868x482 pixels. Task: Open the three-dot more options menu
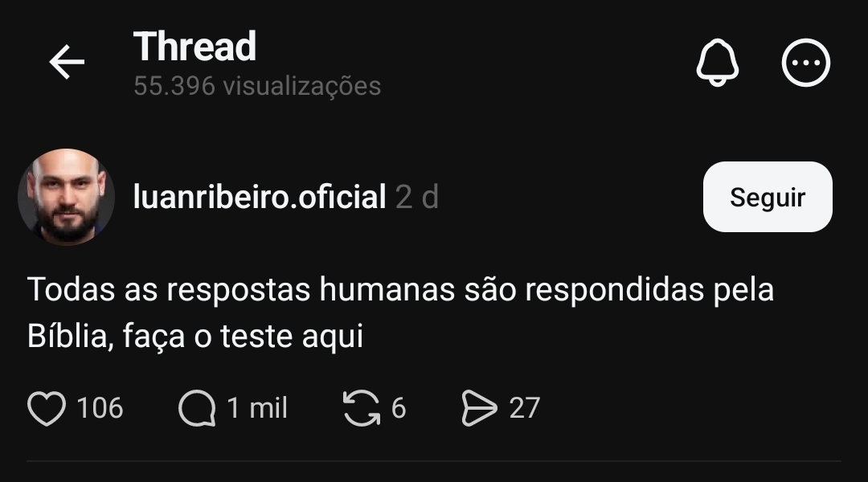click(805, 63)
